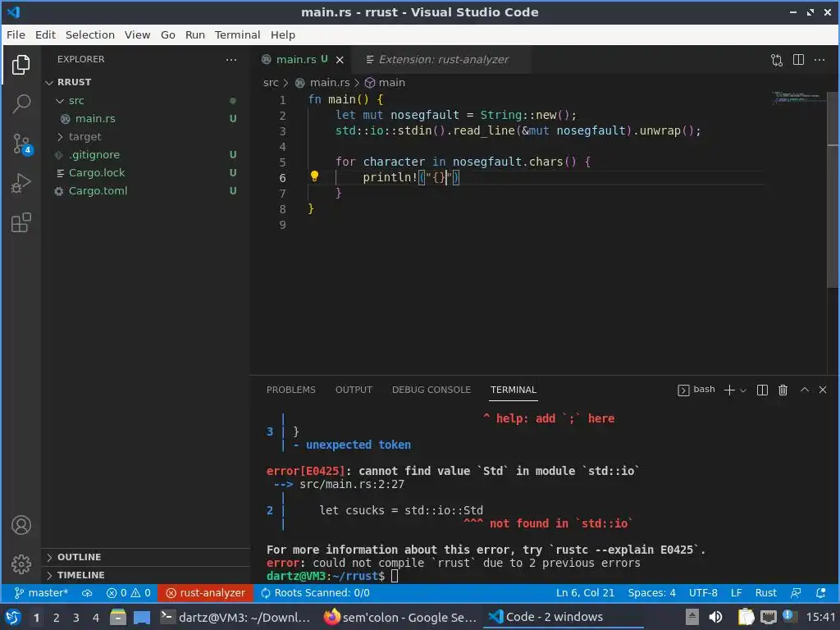Image resolution: width=840 pixels, height=630 pixels.
Task: Open the Explorer view in activity bar
Action: (21, 65)
